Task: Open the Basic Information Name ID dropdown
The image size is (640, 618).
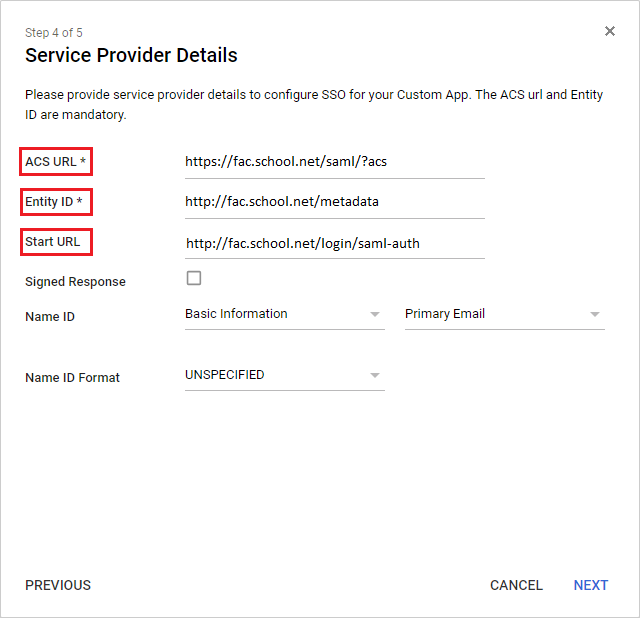Action: pos(284,314)
